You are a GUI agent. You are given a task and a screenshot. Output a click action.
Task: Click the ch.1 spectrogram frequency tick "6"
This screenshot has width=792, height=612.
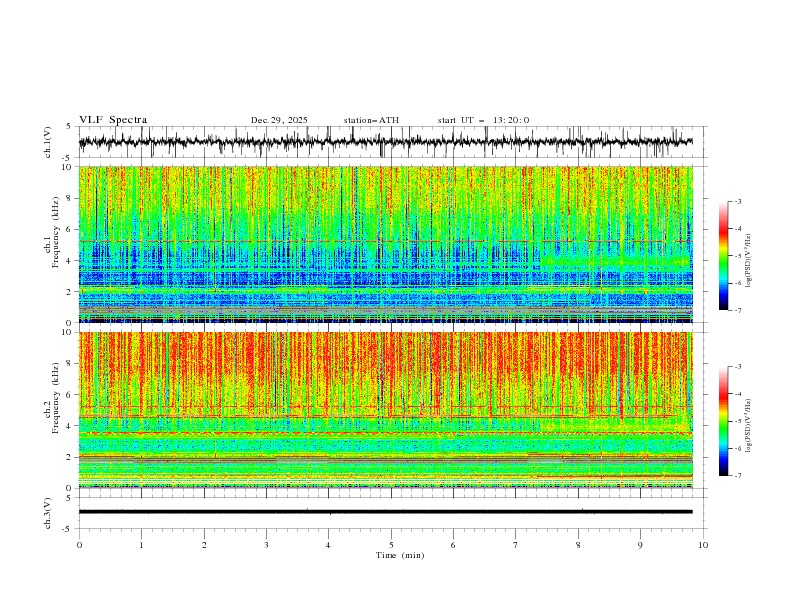pyautogui.click(x=71, y=229)
